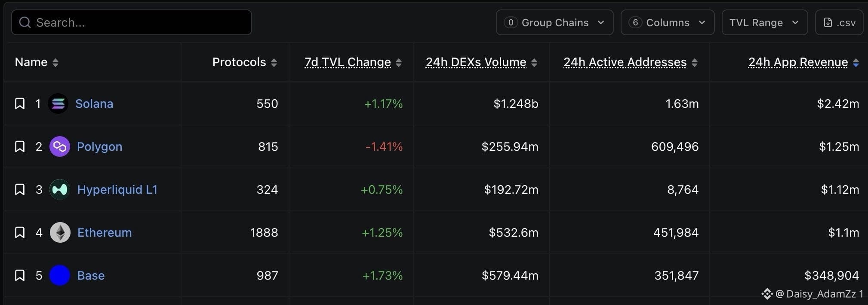Download the .csv export
This screenshot has height=305, width=868.
839,22
